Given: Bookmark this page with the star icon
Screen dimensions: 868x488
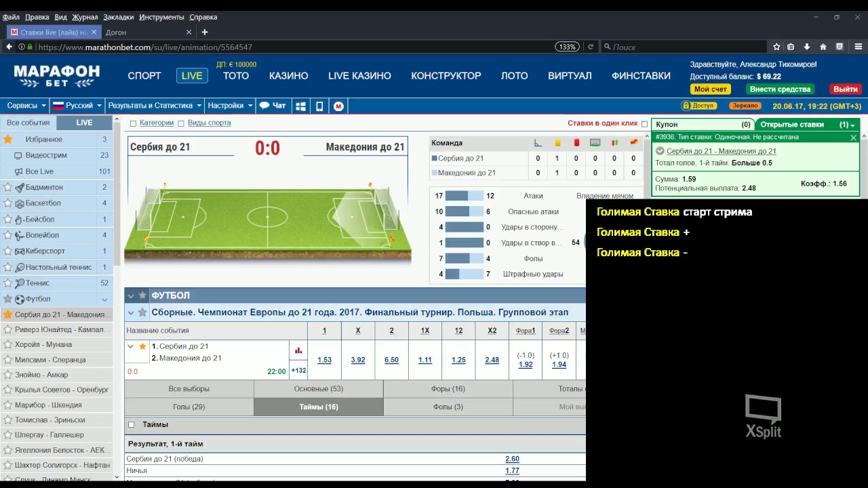Looking at the screenshot, I should click(x=776, y=47).
